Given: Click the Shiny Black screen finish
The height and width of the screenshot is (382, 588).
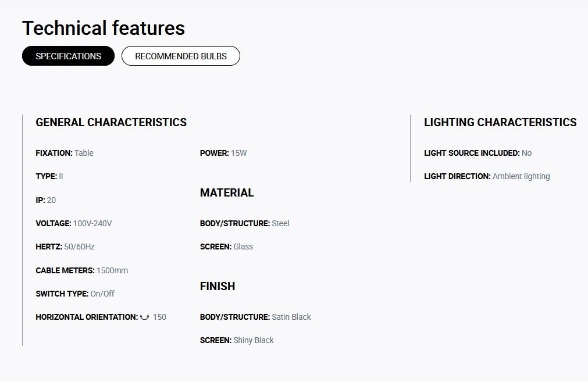Looking at the screenshot, I should tap(254, 340).
